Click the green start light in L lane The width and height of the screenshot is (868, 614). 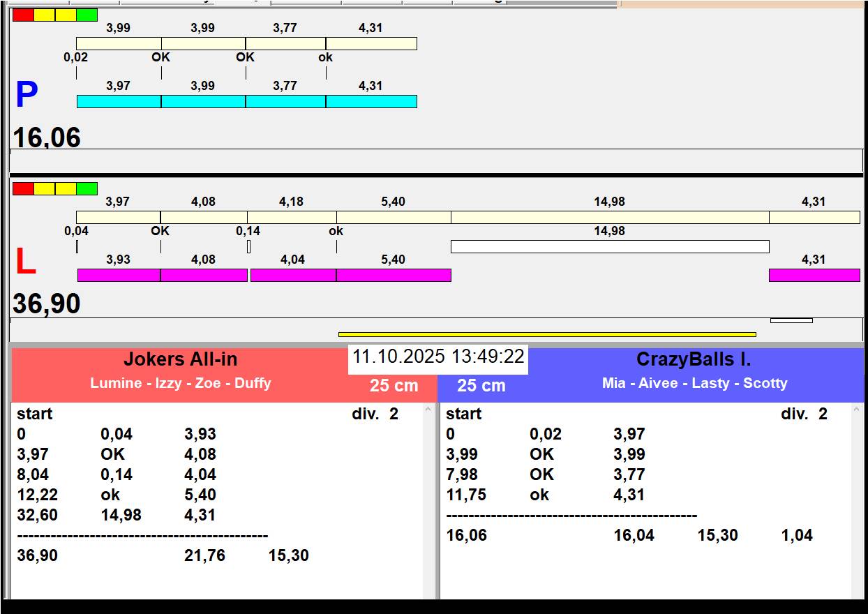pos(87,188)
